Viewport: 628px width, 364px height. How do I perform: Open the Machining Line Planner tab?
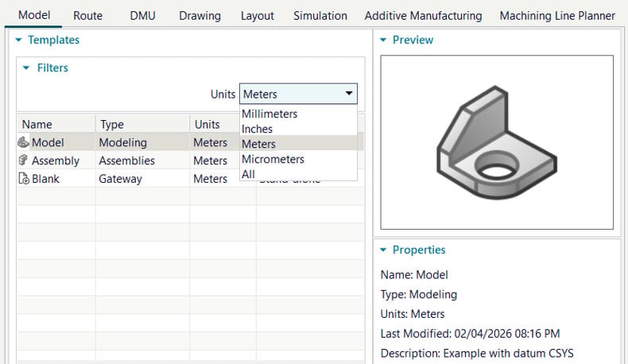tap(557, 16)
